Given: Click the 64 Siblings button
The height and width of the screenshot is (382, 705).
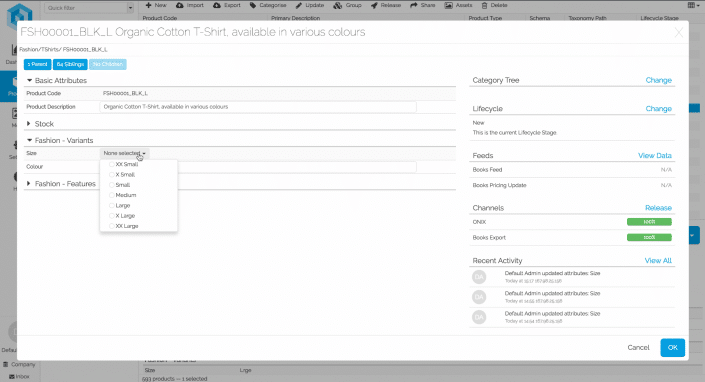Looking at the screenshot, I should [x=70, y=64].
